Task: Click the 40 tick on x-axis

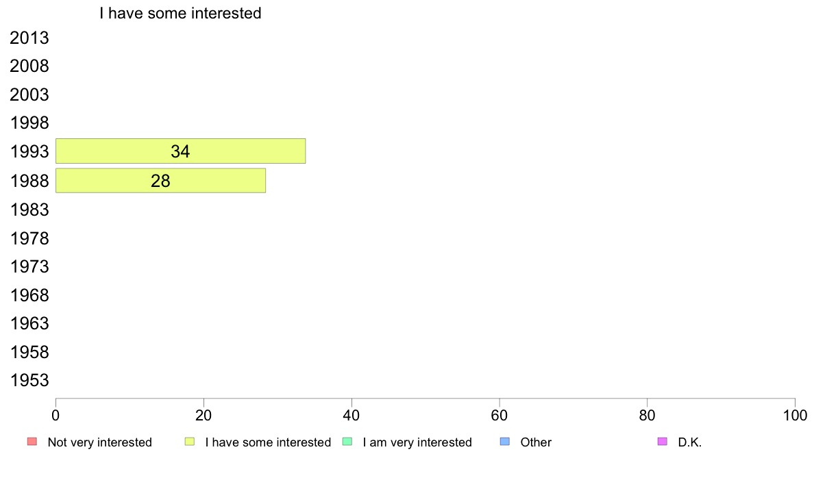Action: pos(351,415)
